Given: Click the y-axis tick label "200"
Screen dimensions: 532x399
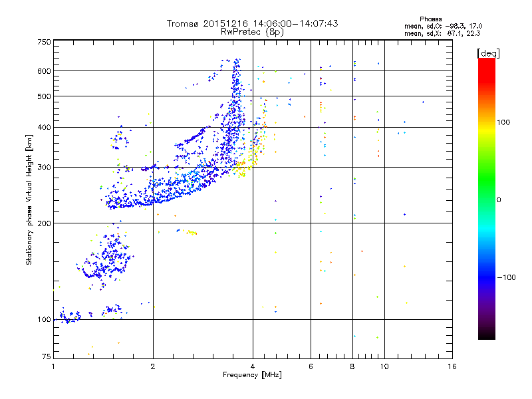Looking at the screenshot, I should tap(44, 223).
